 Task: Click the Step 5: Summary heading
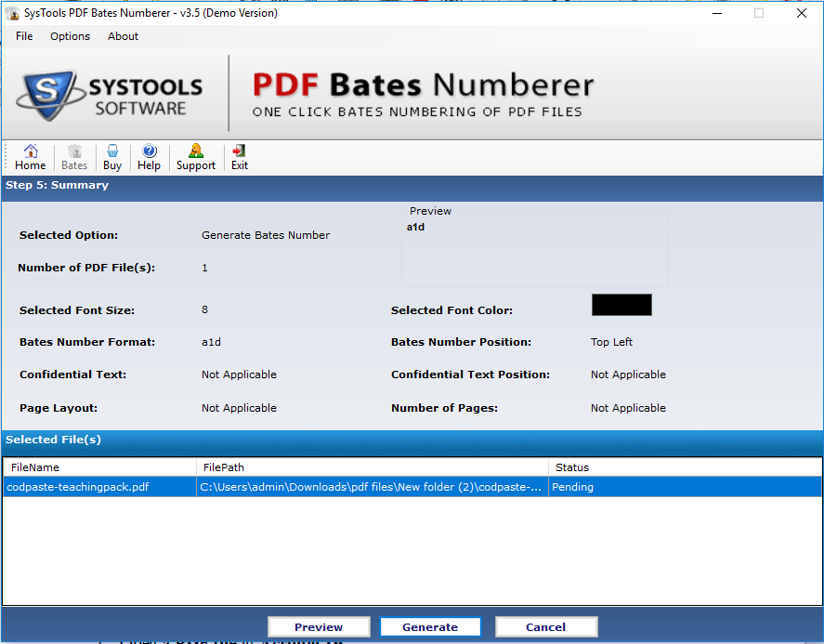(x=57, y=185)
